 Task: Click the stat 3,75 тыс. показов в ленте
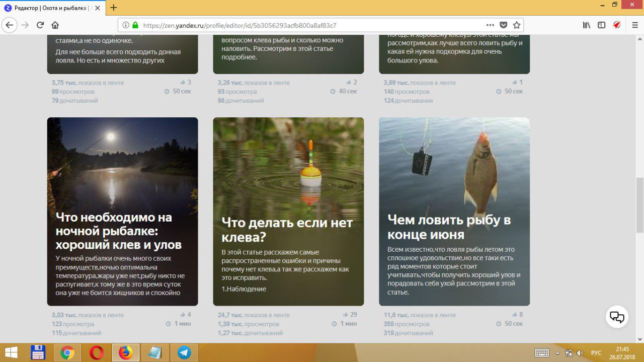(88, 83)
